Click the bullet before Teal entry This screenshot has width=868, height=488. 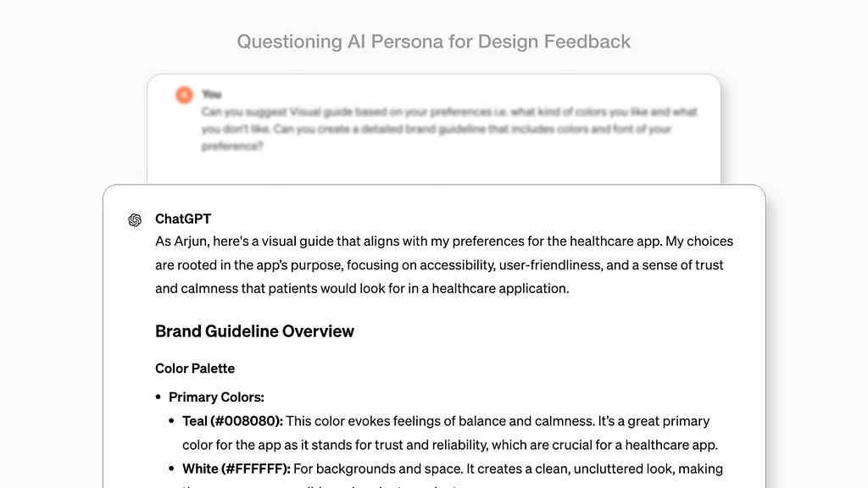[171, 420]
